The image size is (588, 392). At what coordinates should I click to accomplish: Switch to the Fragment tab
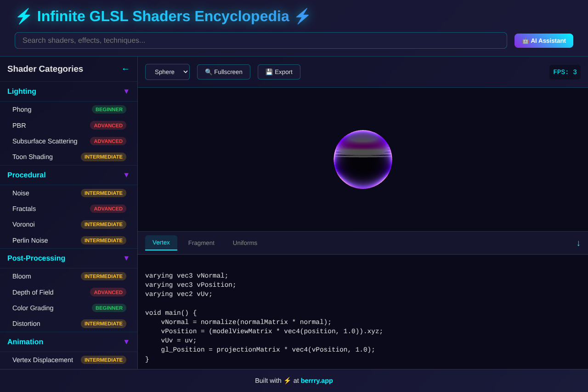point(201,243)
